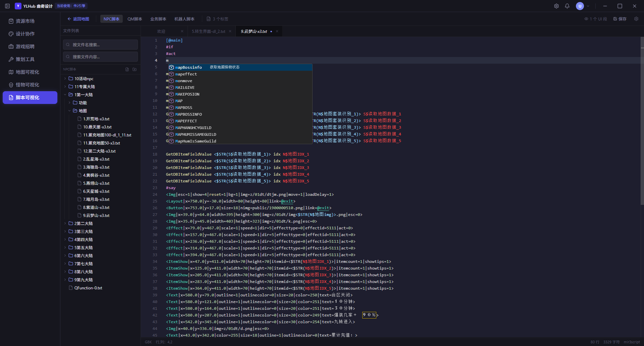Select MapHumIsSameGuild autocomplete suggestion

240,141
